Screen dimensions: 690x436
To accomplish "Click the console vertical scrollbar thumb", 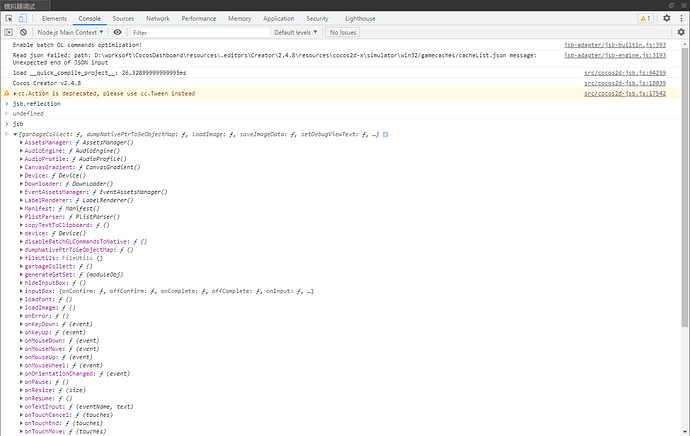I will [x=685, y=187].
